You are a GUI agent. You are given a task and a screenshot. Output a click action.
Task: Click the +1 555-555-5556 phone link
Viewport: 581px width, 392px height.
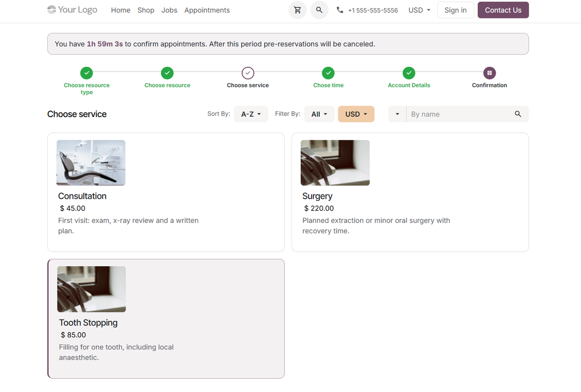point(373,10)
